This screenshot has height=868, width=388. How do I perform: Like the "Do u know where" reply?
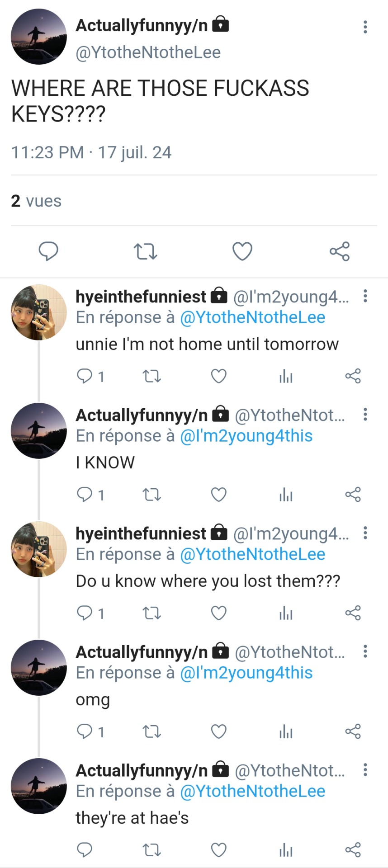(219, 613)
